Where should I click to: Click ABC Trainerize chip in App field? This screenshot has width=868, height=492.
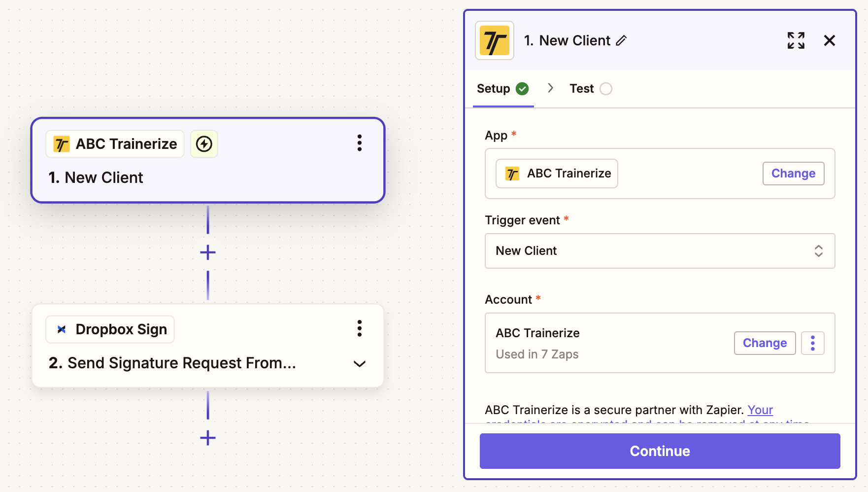pyautogui.click(x=557, y=174)
